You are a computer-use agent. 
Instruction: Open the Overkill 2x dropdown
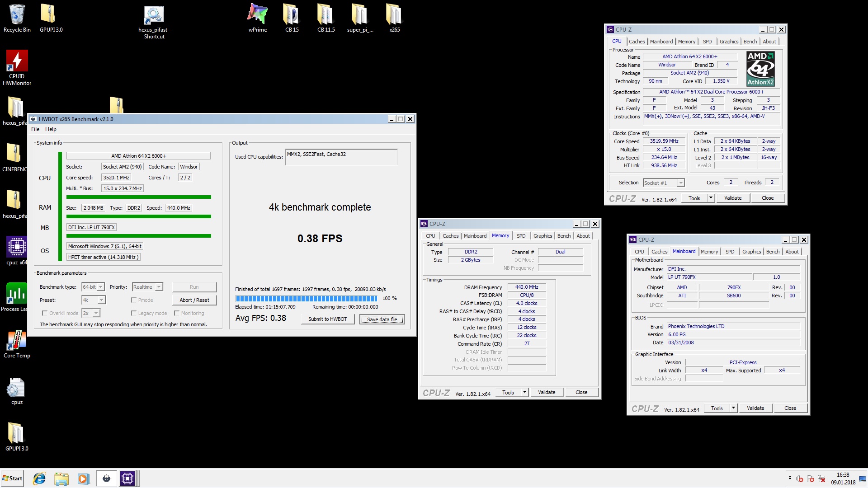point(91,313)
